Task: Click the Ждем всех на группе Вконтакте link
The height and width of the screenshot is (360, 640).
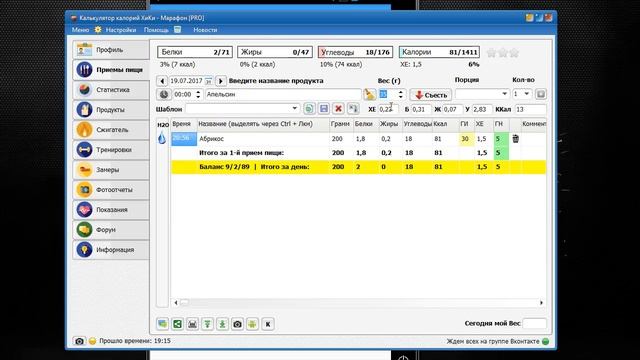Action: pyautogui.click(x=493, y=341)
